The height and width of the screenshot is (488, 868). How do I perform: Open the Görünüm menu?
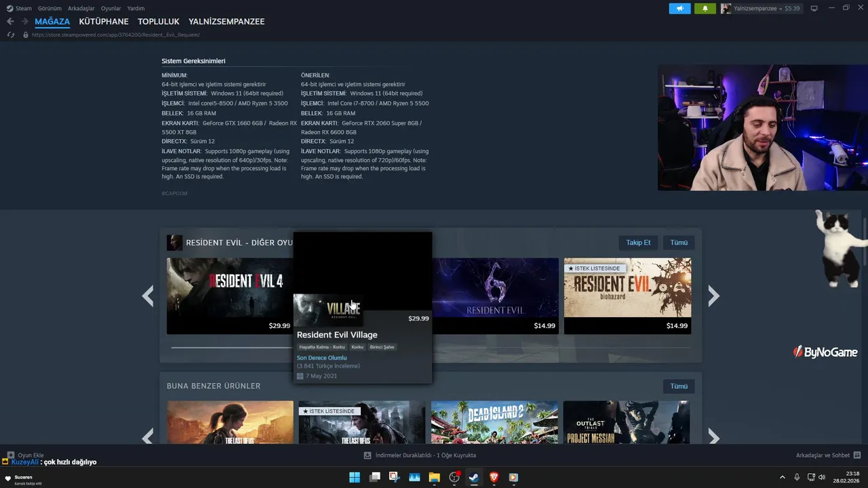coord(50,8)
